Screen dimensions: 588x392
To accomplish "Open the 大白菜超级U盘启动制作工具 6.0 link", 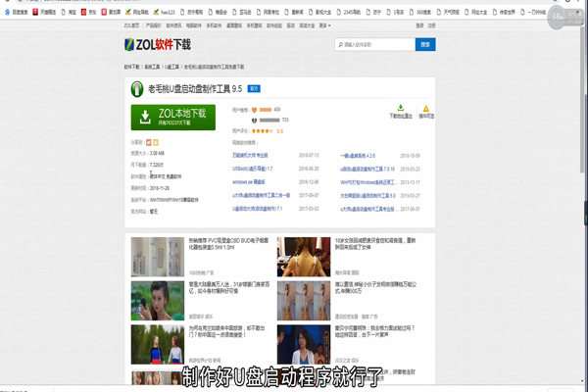I will pos(367,196).
